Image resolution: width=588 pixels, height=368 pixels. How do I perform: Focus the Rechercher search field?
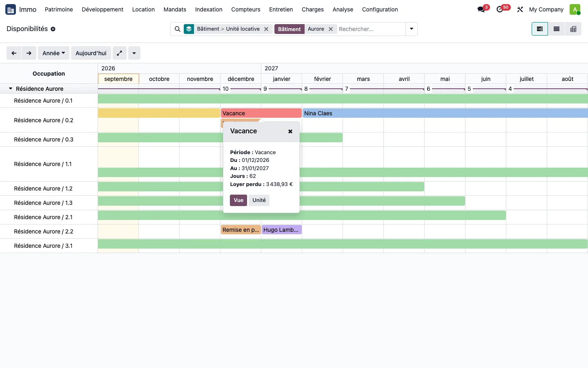pos(371,29)
